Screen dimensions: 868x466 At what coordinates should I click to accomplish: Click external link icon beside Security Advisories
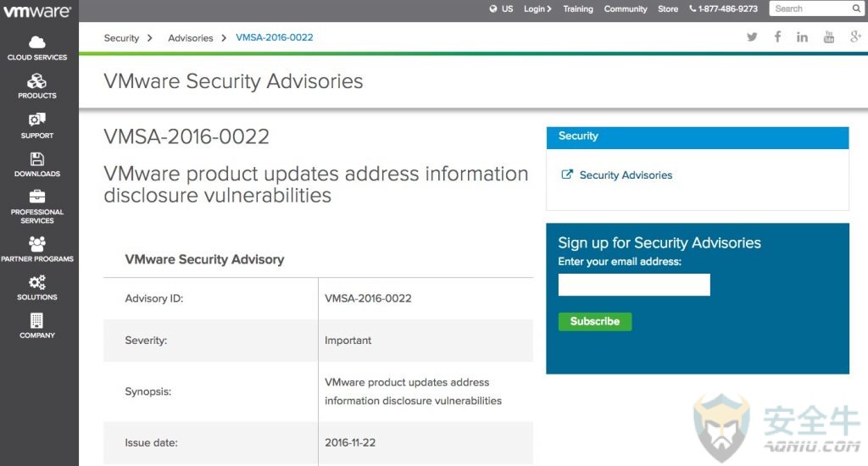567,175
